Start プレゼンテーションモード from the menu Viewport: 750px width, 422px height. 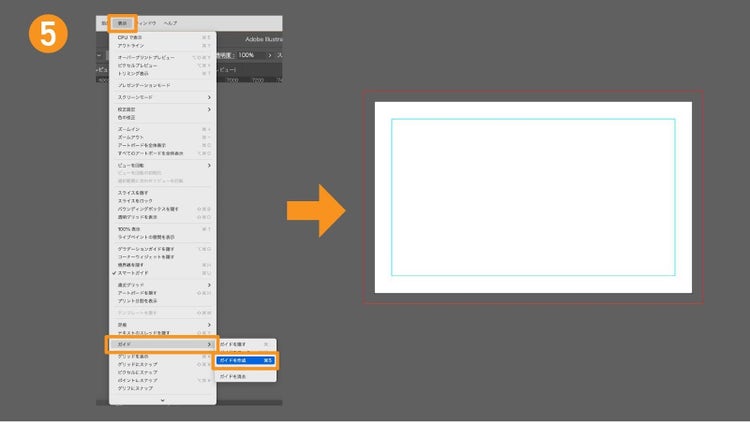coord(163,85)
